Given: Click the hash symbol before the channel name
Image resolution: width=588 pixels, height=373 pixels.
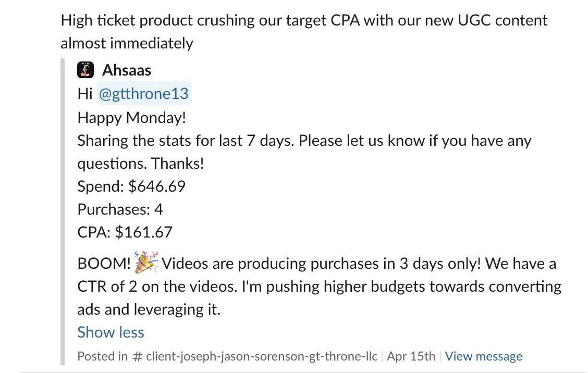Looking at the screenshot, I should tap(137, 356).
